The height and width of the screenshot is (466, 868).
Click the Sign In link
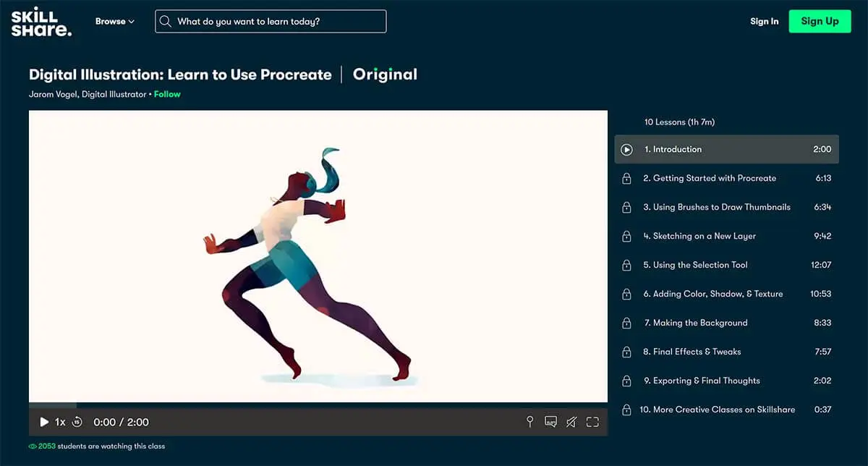pos(765,21)
